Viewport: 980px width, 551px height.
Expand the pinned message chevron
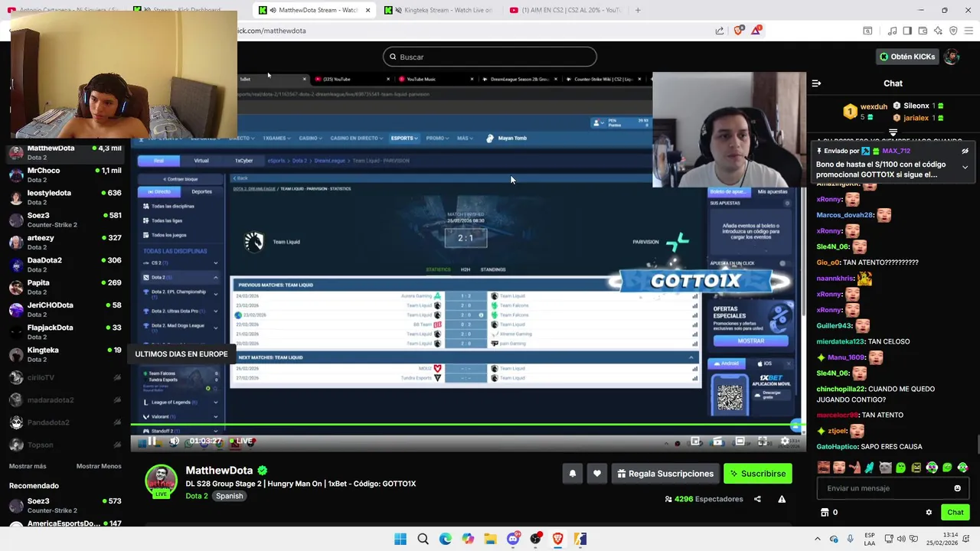[x=965, y=167]
